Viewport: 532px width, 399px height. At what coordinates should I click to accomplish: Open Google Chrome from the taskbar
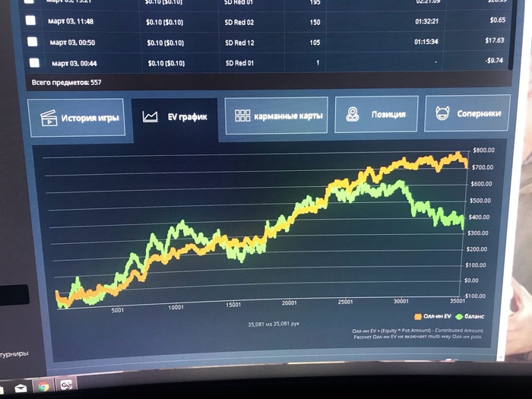43,386
